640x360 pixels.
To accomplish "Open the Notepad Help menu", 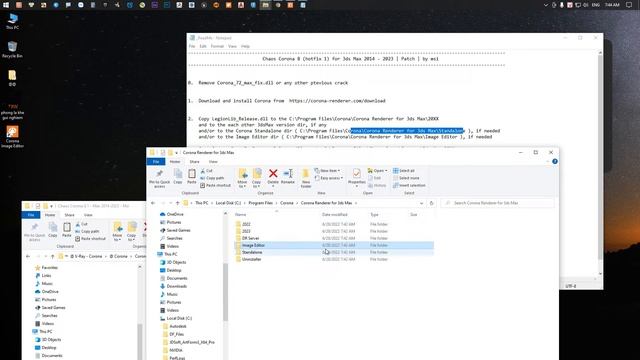I will point(245,46).
